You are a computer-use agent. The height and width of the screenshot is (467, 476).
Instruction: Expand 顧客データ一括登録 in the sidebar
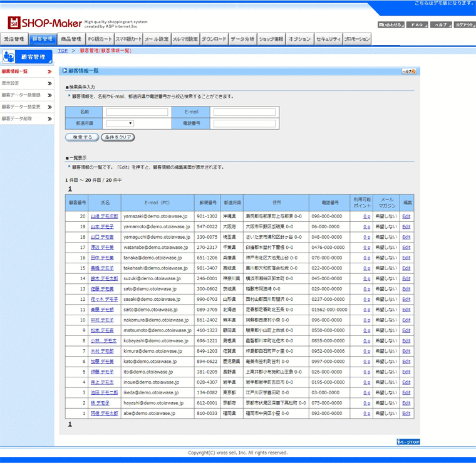(x=26, y=95)
